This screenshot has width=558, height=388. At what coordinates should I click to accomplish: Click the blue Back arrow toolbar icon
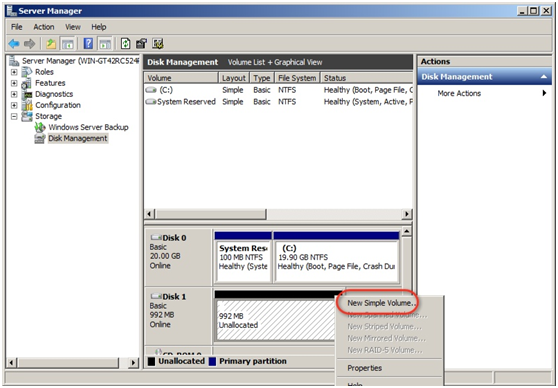pyautogui.click(x=14, y=44)
